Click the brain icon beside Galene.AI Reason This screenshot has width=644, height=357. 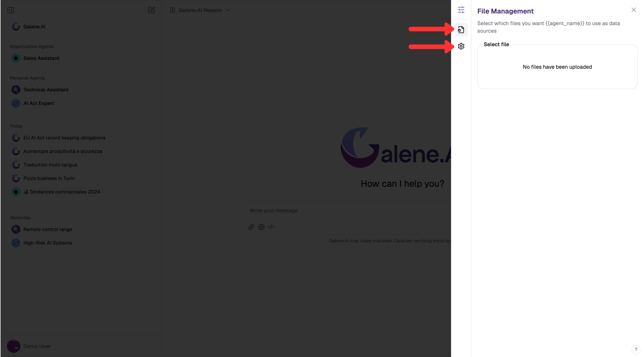pos(172,10)
